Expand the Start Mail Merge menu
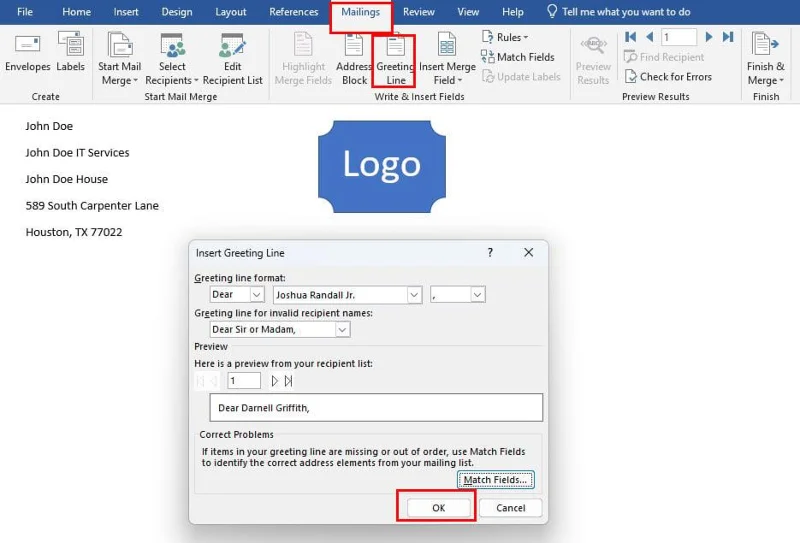800x543 pixels. point(119,59)
